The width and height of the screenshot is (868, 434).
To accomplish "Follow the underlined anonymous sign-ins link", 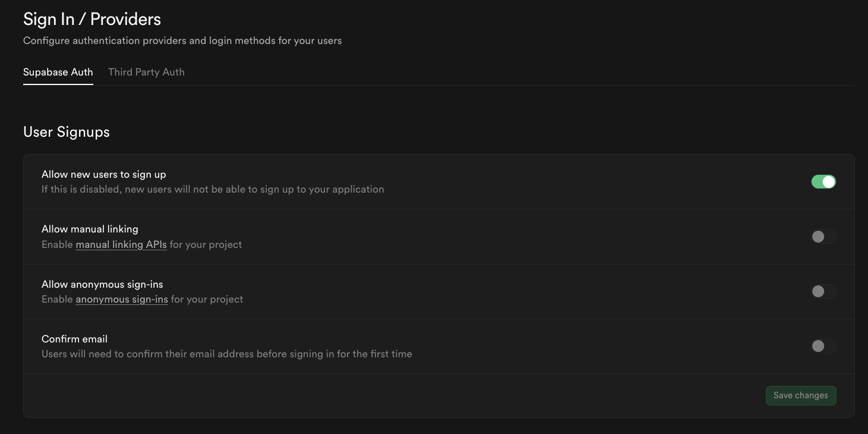I will point(122,299).
